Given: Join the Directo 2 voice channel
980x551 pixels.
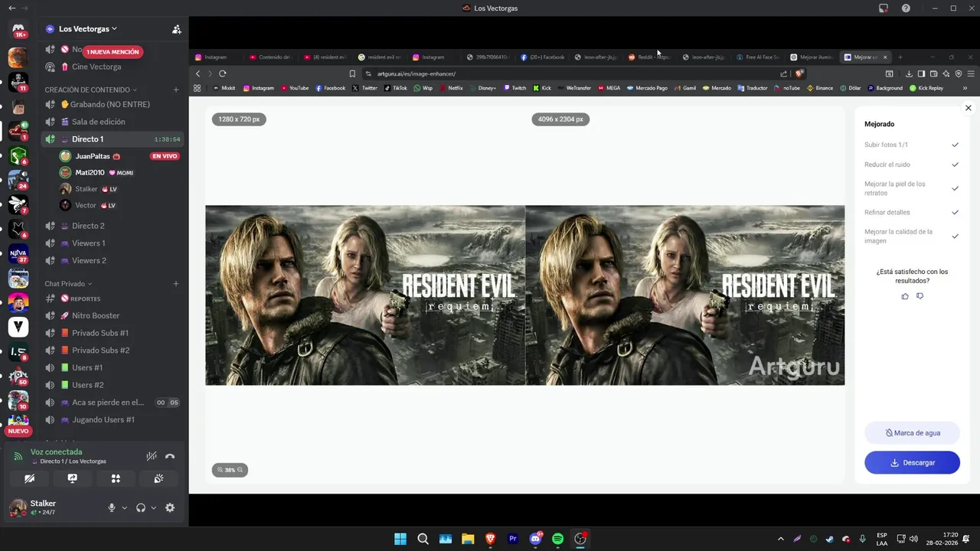Looking at the screenshot, I should [113, 226].
